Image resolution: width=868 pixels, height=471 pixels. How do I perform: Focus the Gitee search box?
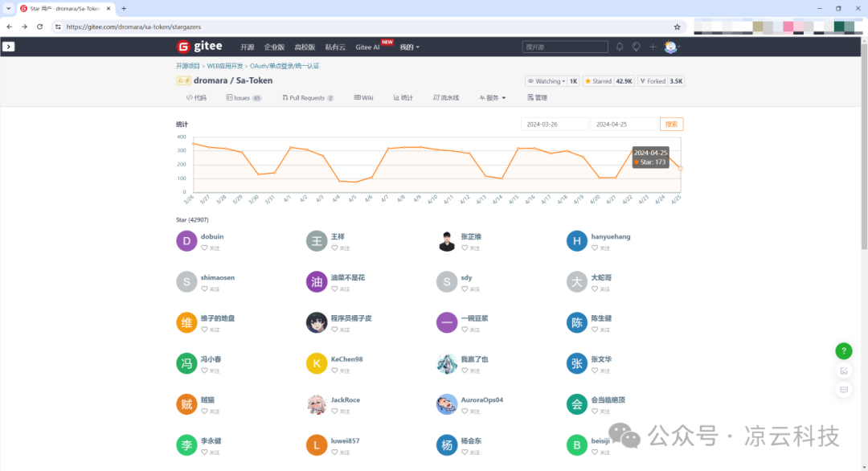(x=565, y=47)
